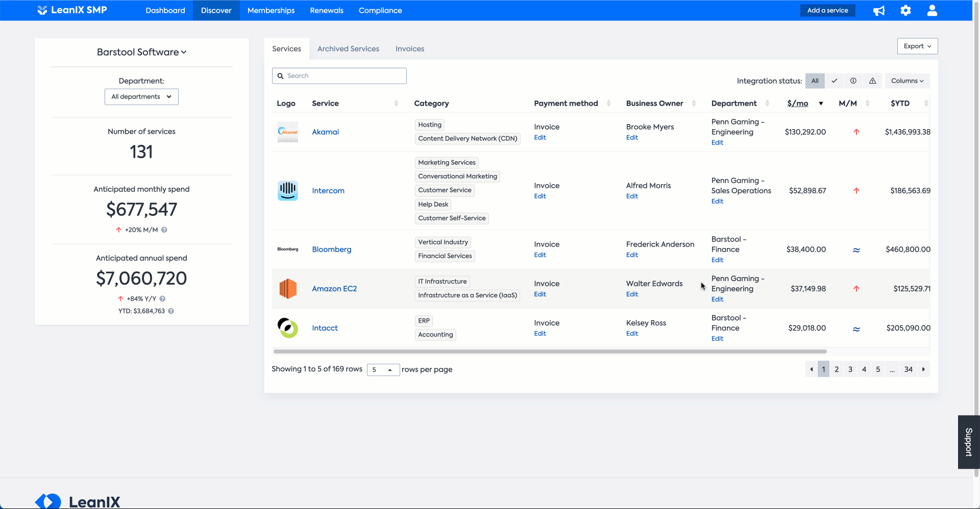Viewport: 980px width, 509px height.
Task: Open the rows per page selector
Action: click(383, 370)
